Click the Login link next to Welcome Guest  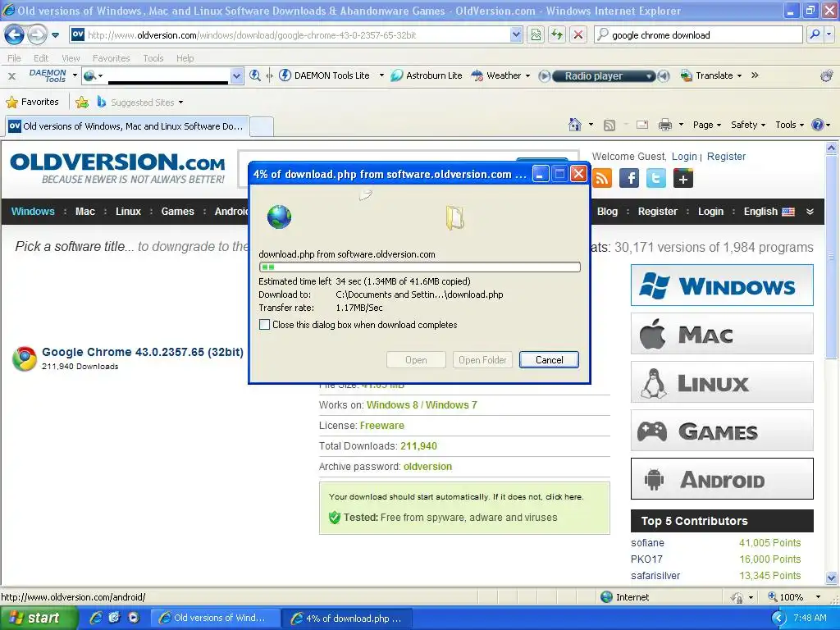point(684,157)
